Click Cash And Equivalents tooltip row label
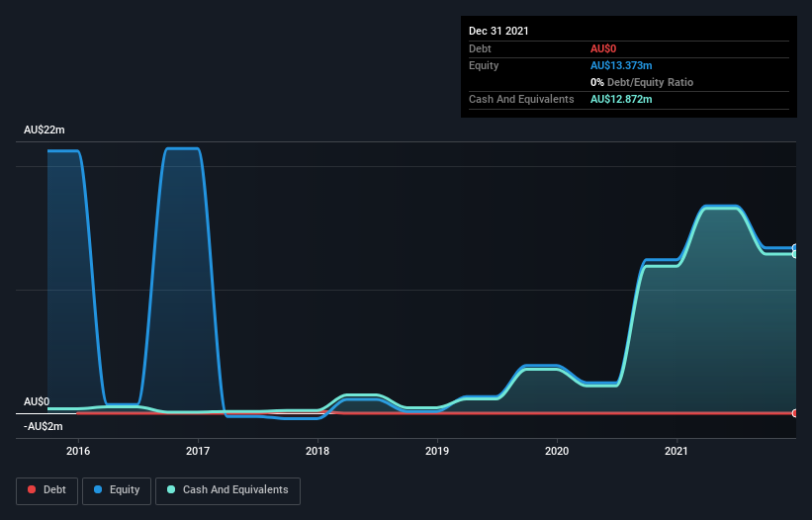This screenshot has height=520, width=812. pos(521,99)
